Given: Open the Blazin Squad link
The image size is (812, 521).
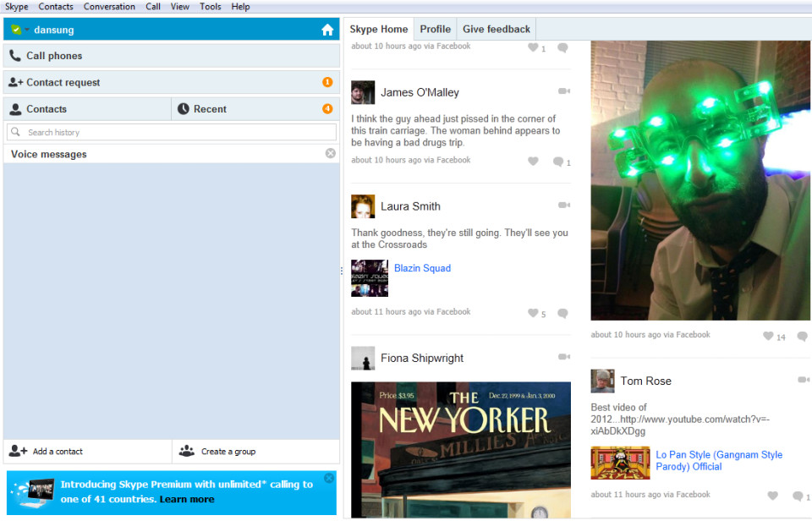Looking at the screenshot, I should (x=423, y=268).
